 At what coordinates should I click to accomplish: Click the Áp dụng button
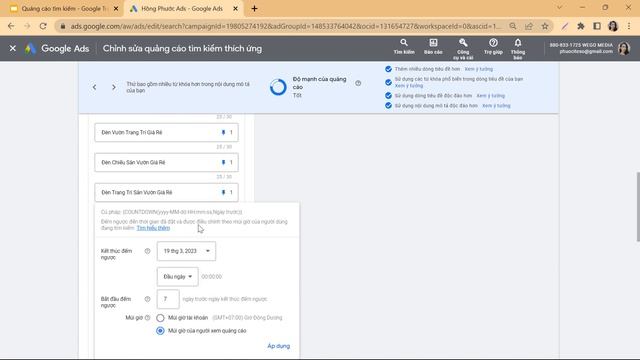tap(278, 346)
